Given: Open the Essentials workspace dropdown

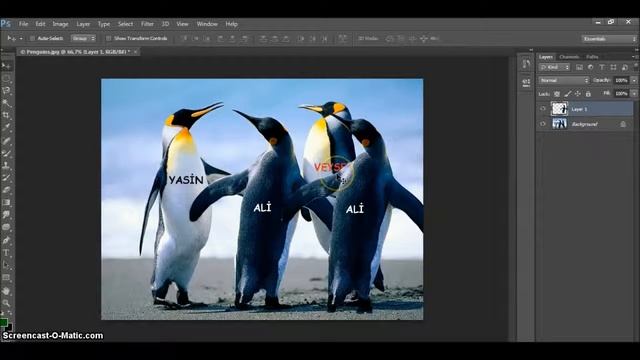Looking at the screenshot, I should click(x=609, y=39).
